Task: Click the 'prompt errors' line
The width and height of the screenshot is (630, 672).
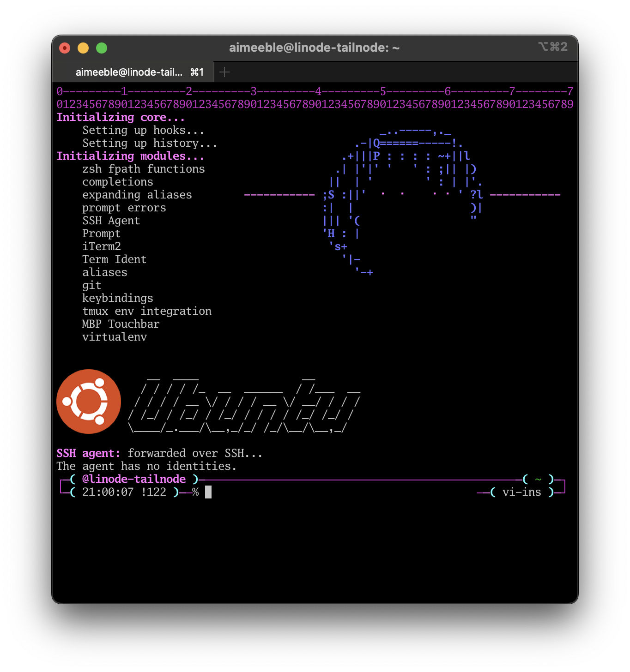Action: pos(124,208)
